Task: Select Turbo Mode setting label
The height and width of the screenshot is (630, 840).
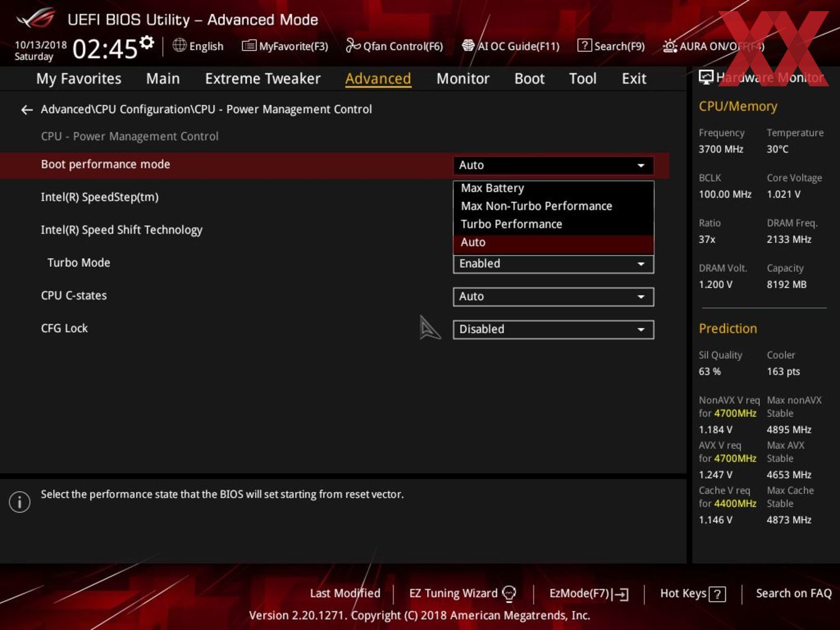Action: [78, 262]
